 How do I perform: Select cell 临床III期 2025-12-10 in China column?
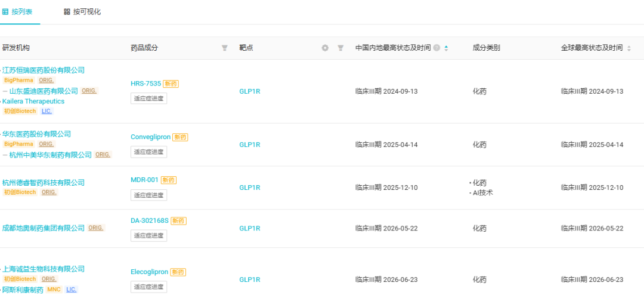pyautogui.click(x=386, y=188)
